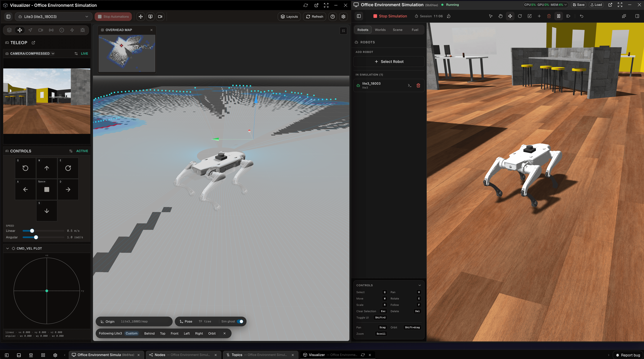Select Orbit camera follow view
The height and width of the screenshot is (359, 644).
[212, 333]
